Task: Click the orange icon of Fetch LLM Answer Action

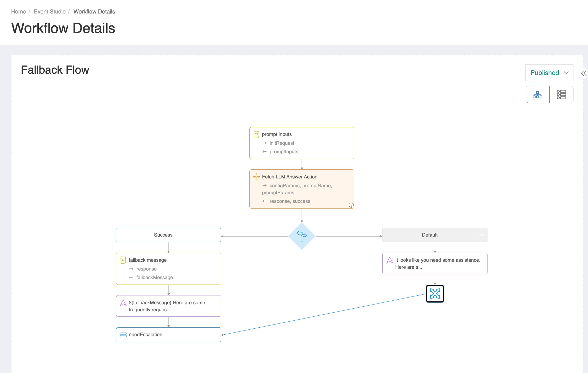Action: point(256,177)
